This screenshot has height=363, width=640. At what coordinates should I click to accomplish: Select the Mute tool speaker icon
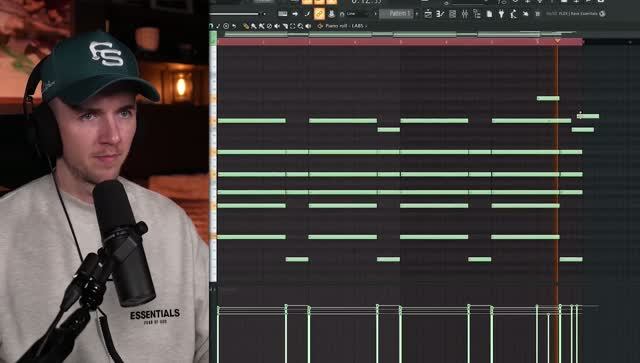pos(277,26)
